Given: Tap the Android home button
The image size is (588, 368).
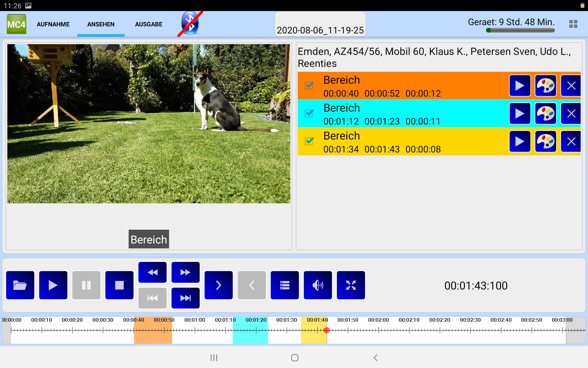Looking at the screenshot, I should point(295,358).
